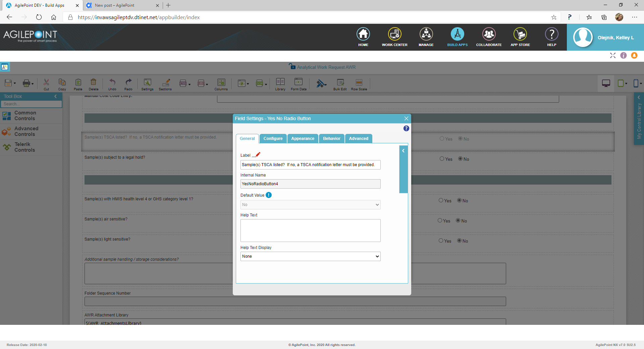
Task: Select Yes for air sensitive samples
Action: click(x=440, y=220)
